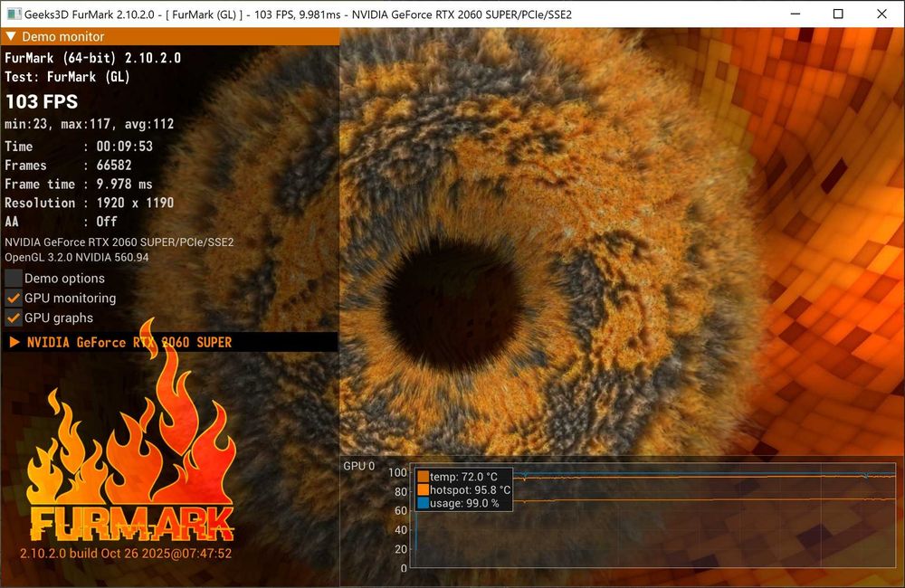
Task: Click the Resolution 1920 x 1190 row
Action: (x=89, y=204)
